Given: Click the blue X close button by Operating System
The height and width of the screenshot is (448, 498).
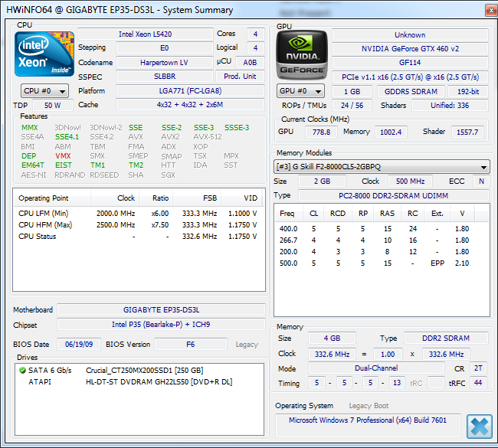Looking at the screenshot, I should (480, 426).
